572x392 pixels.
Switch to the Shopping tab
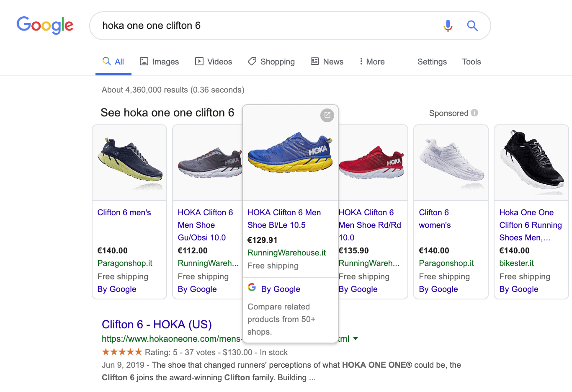tap(271, 62)
